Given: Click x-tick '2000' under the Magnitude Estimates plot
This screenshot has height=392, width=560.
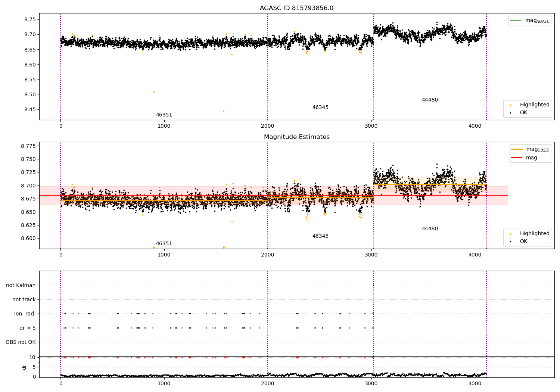Looking at the screenshot, I should coord(267,255).
